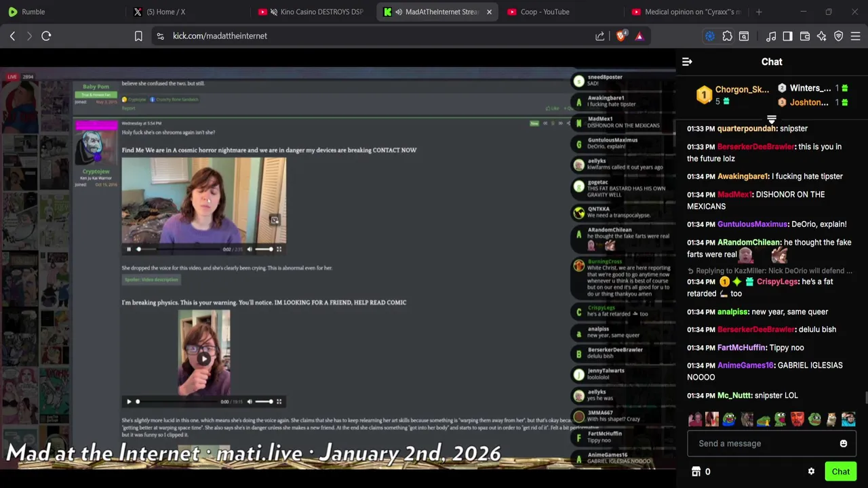Open Chorgon_Sk... top gifter entry
Viewport: 868px width, 488px height.
click(x=734, y=95)
